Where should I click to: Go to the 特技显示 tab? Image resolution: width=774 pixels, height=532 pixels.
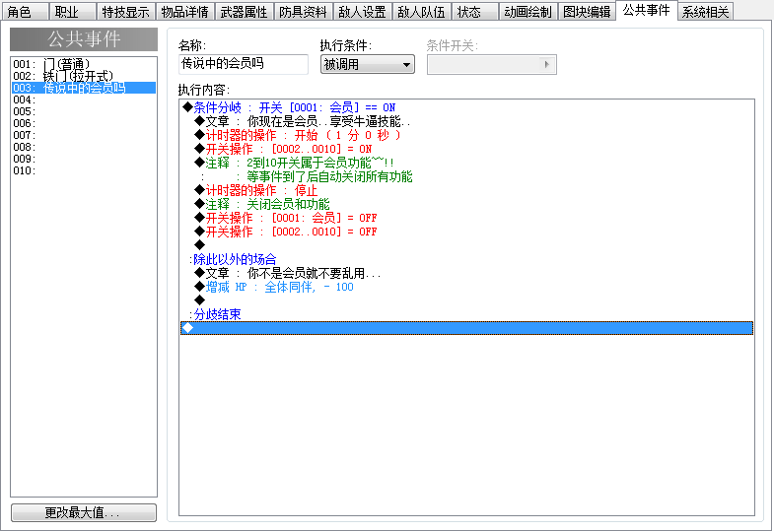point(126,12)
